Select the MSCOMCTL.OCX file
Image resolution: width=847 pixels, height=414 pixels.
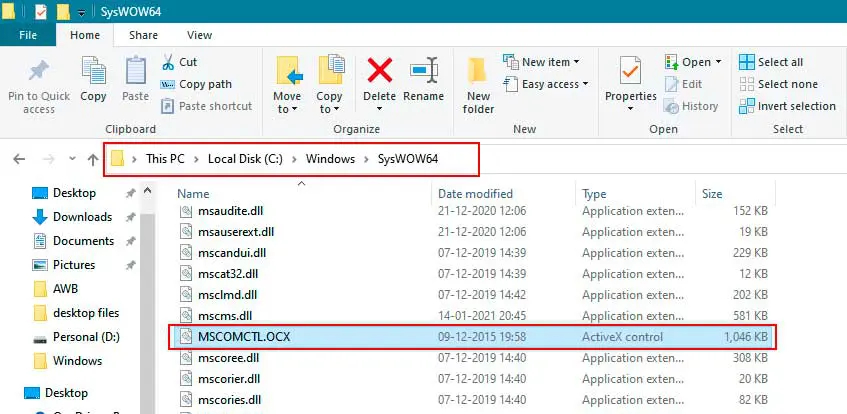pos(473,337)
